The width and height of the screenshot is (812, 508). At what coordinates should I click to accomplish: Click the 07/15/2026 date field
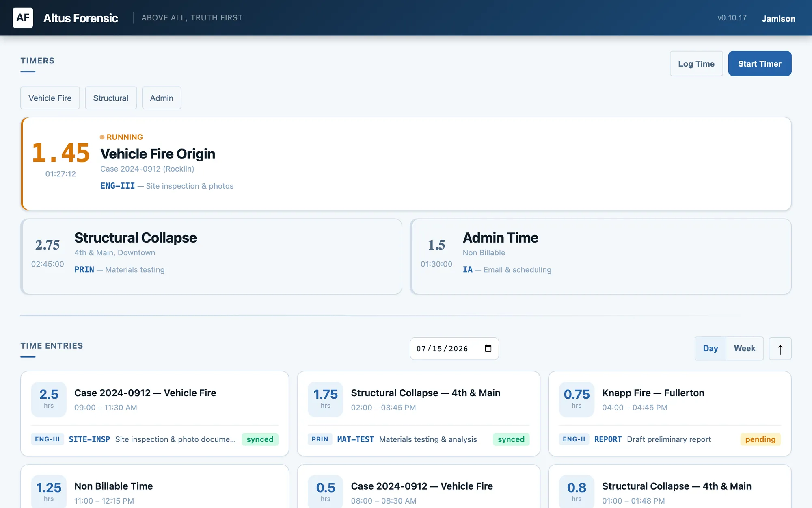click(454, 349)
